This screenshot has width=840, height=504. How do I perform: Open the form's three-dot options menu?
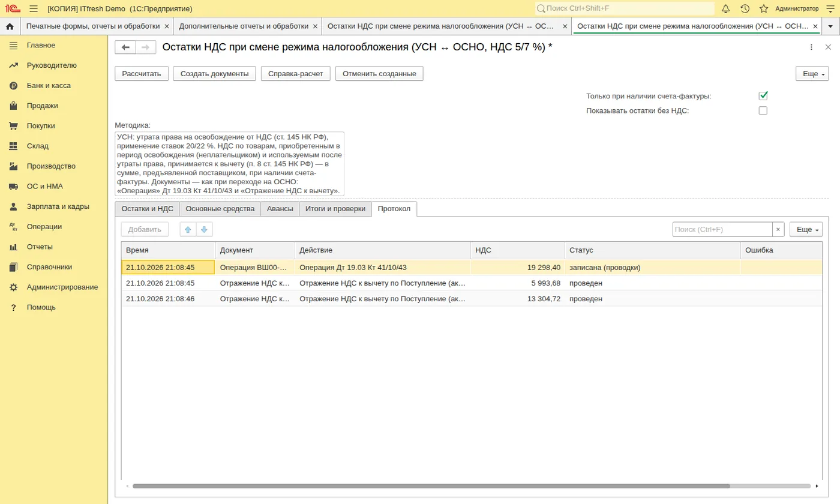811,47
